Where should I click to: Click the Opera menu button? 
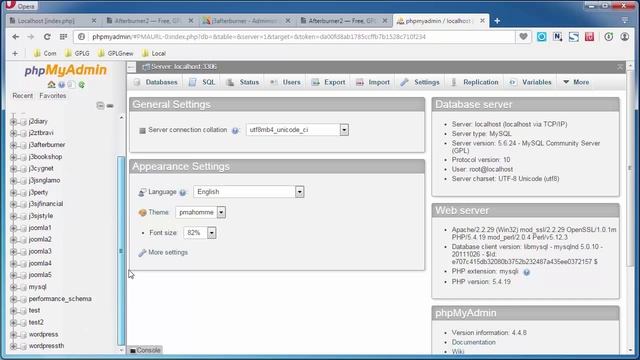pyautogui.click(x=20, y=5)
